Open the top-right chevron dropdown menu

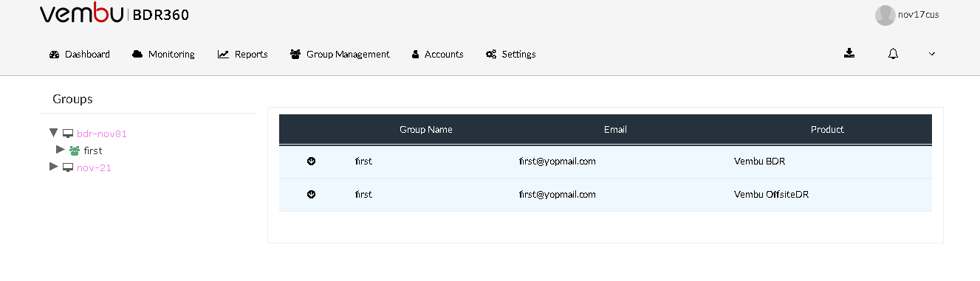tap(932, 54)
